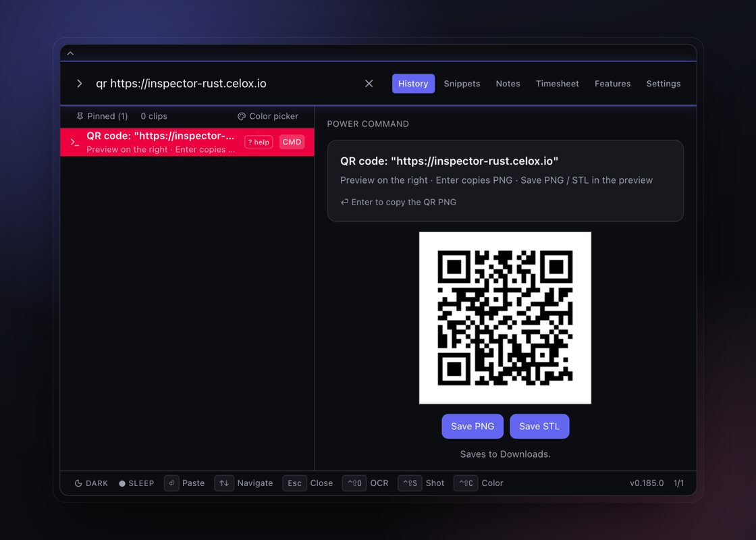
Task: Click the up-down arrows Navigate key
Action: pos(224,483)
